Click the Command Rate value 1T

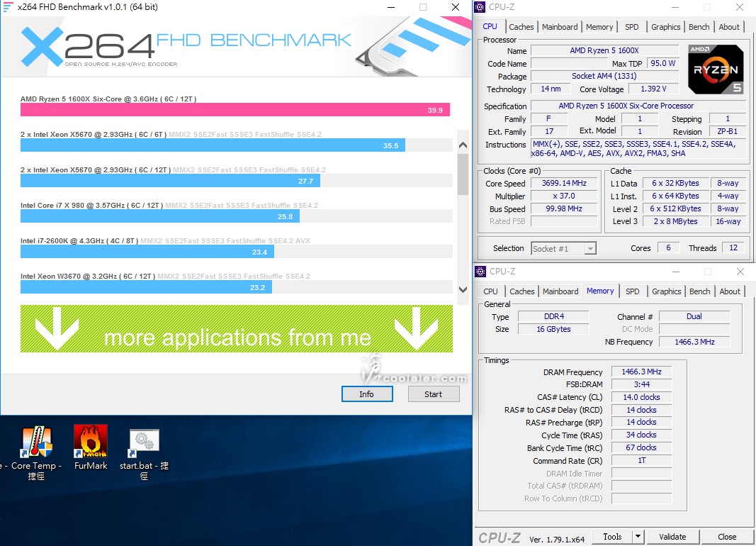click(641, 461)
